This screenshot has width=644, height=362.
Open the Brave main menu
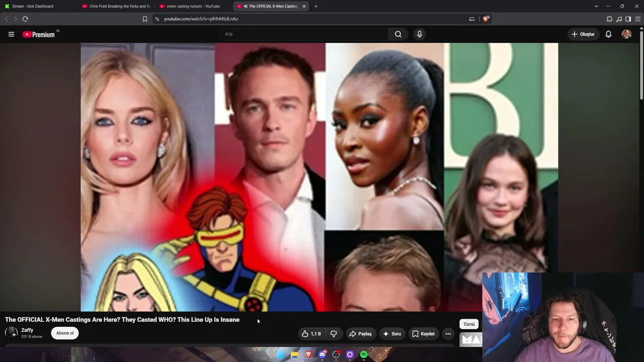[637, 19]
